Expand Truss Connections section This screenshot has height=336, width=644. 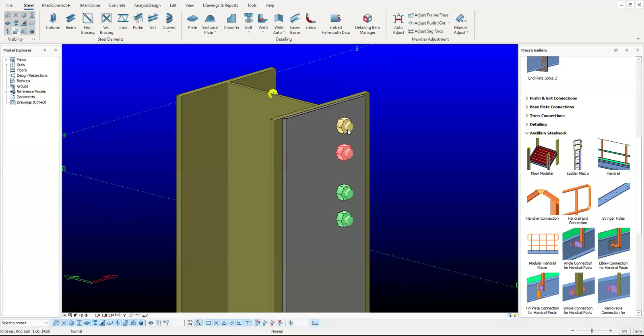click(527, 115)
